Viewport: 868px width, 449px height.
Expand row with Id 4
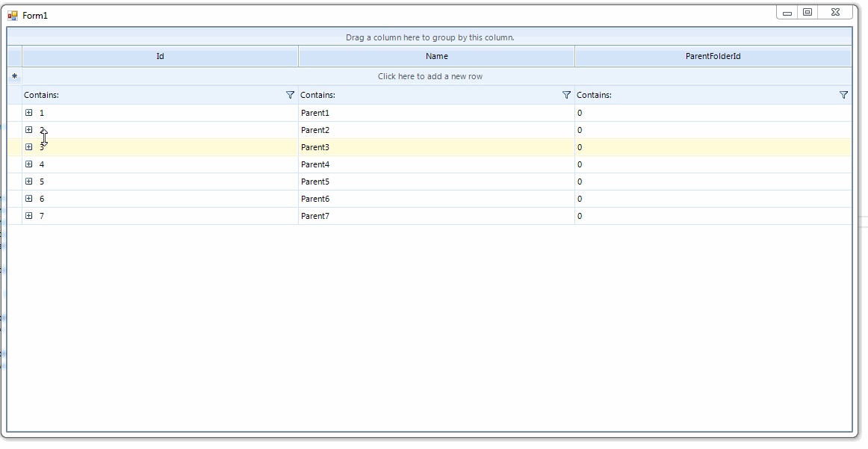click(x=29, y=164)
